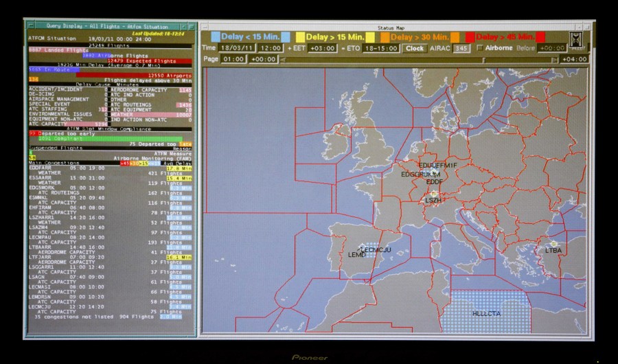The height and width of the screenshot is (364, 618).
Task: Toggle the Airborne checkbox
Action: tap(480, 48)
